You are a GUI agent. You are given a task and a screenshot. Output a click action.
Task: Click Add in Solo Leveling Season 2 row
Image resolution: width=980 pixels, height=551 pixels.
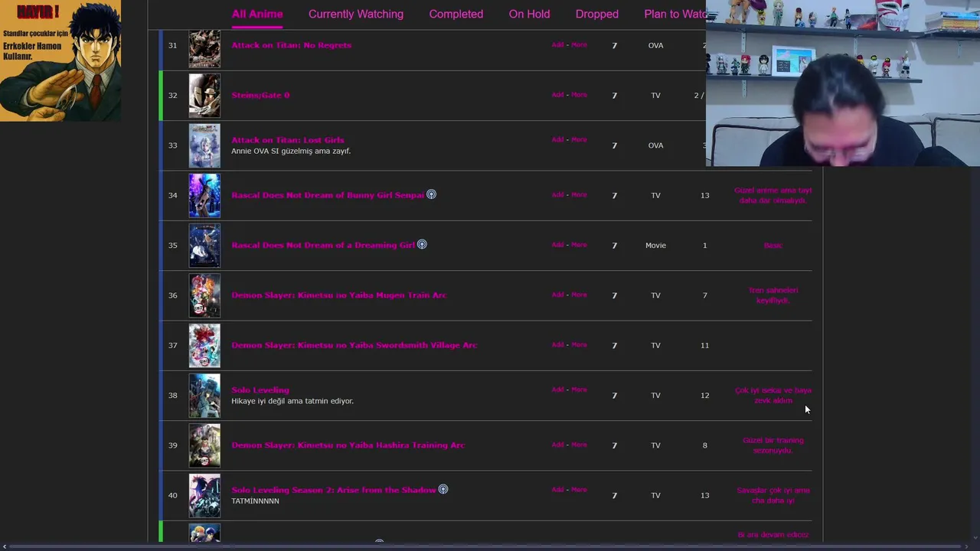557,490
